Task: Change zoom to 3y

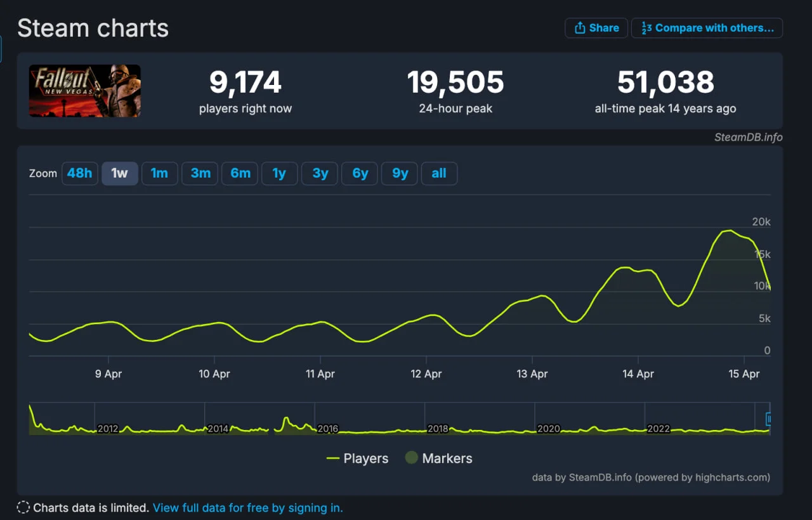Action: point(320,173)
